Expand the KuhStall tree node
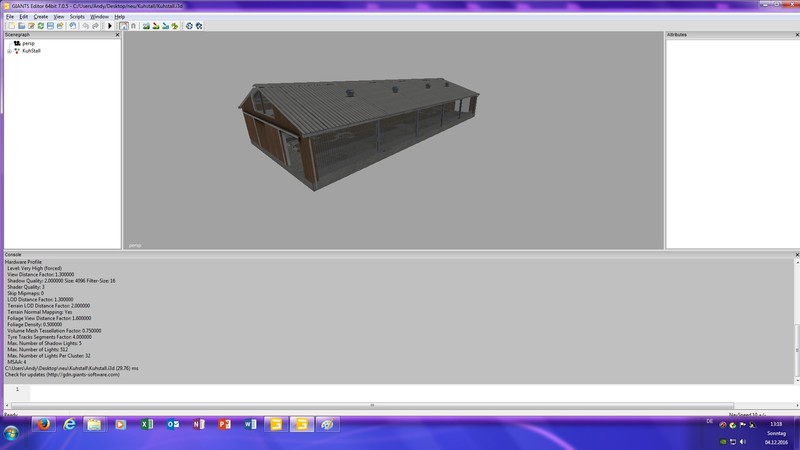The width and height of the screenshot is (800, 450). click(9, 50)
